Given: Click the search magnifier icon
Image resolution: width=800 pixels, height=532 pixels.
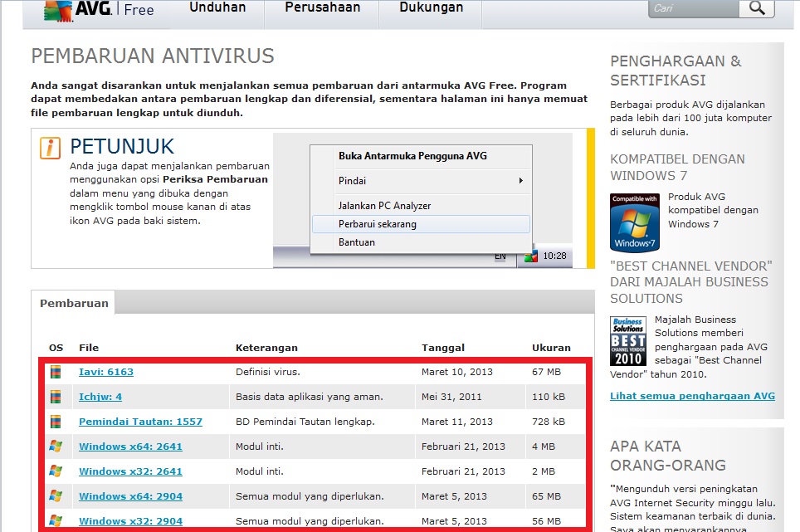Looking at the screenshot, I should coord(757,8).
